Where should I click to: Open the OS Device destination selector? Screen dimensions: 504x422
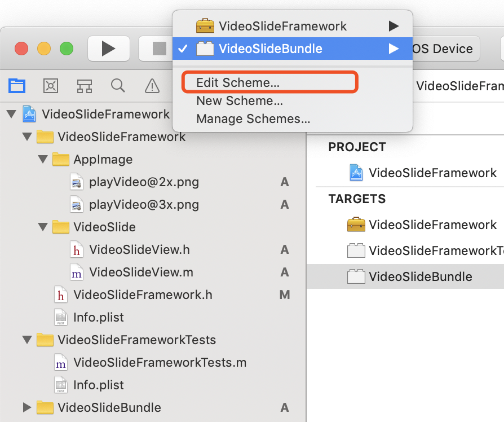[445, 49]
